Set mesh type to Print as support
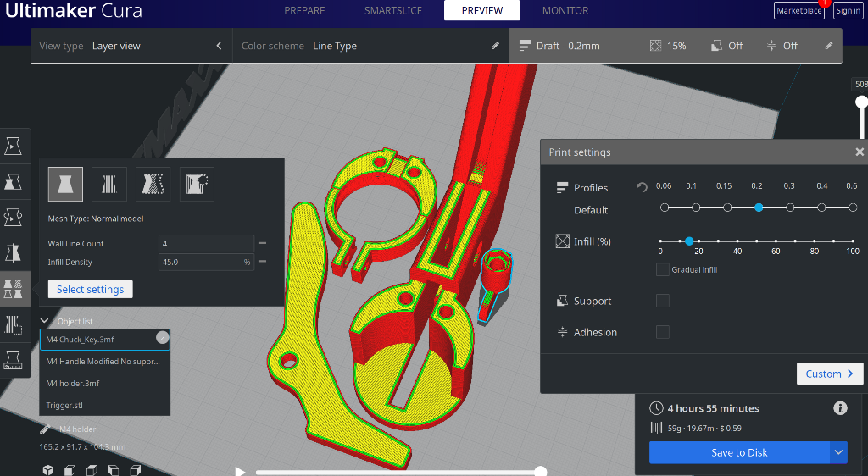Viewport: 868px width, 476px height. 109,183
